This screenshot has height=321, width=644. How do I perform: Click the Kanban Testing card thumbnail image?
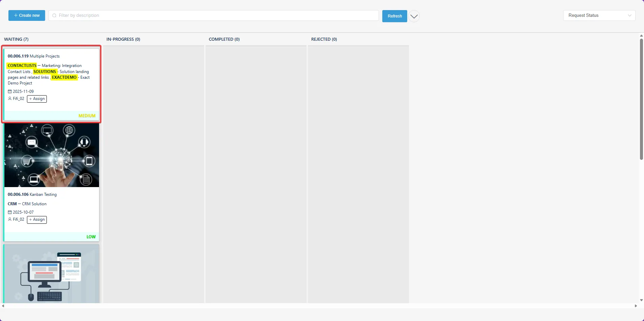pyautogui.click(x=51, y=155)
